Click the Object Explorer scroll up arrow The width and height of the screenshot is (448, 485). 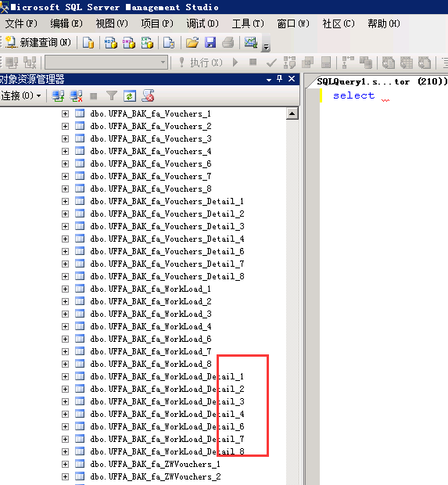[x=292, y=113]
